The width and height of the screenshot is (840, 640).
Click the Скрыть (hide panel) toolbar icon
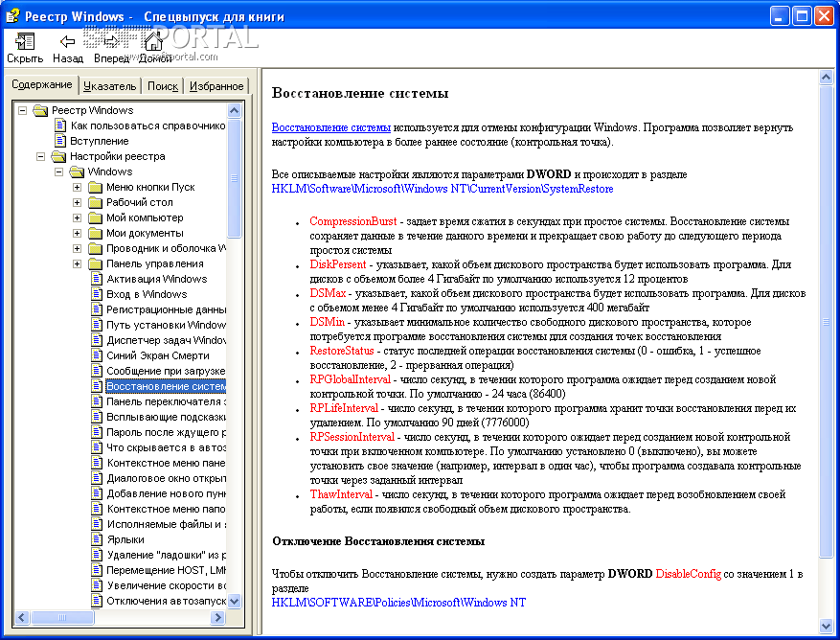click(x=25, y=41)
